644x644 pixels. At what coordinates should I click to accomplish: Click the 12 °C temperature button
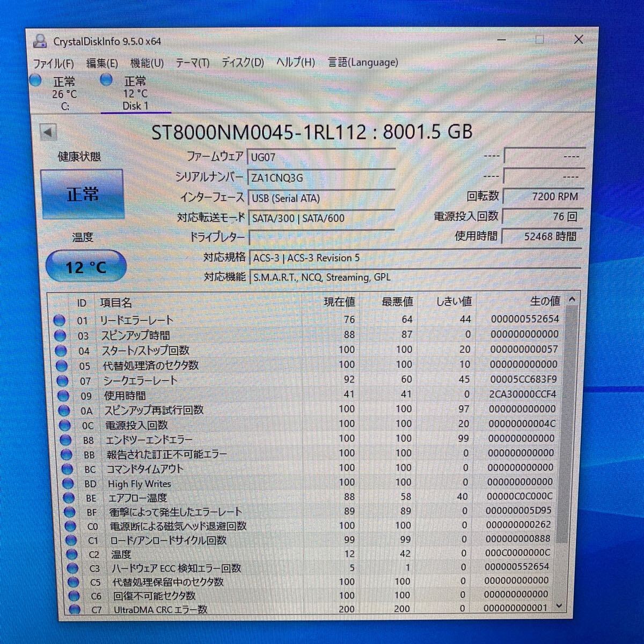[86, 267]
